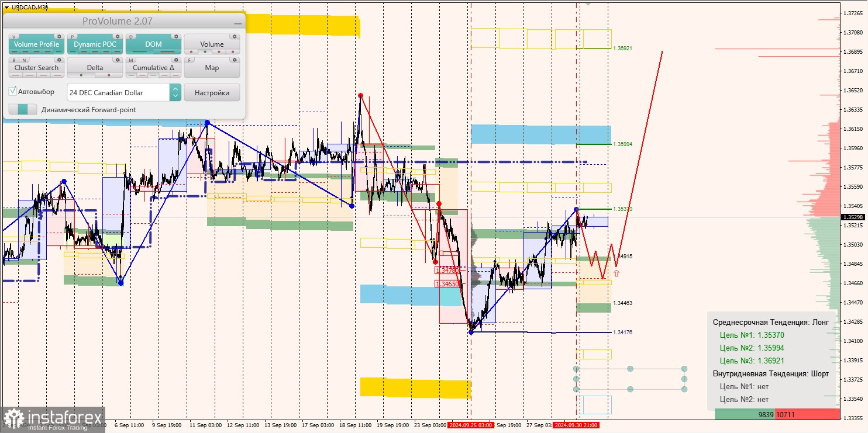Open the 24 DEC Canadian Dollar dropdown
This screenshot has width=868, height=433.
click(x=124, y=92)
